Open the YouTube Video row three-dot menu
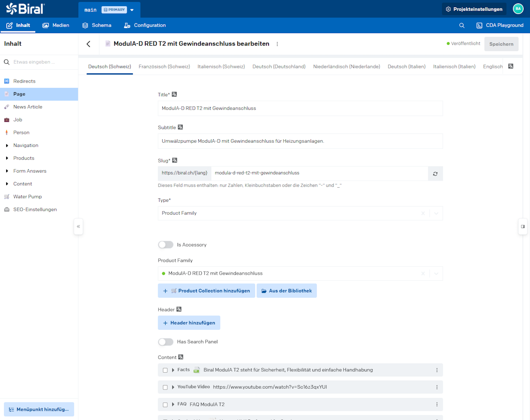 (x=437, y=387)
